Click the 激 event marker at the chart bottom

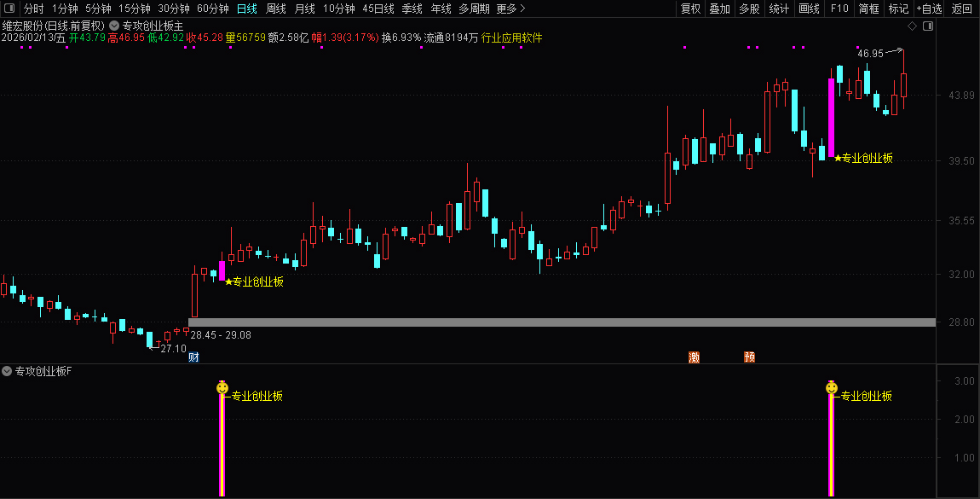point(694,357)
